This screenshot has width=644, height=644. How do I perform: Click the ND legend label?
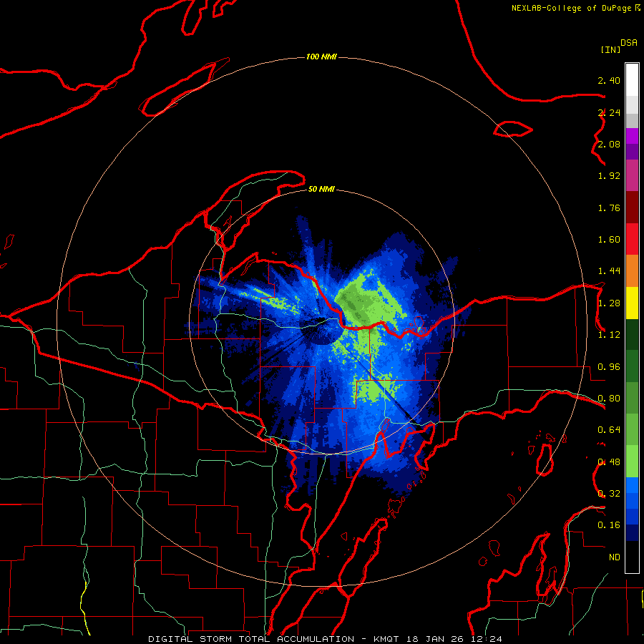pos(615,557)
